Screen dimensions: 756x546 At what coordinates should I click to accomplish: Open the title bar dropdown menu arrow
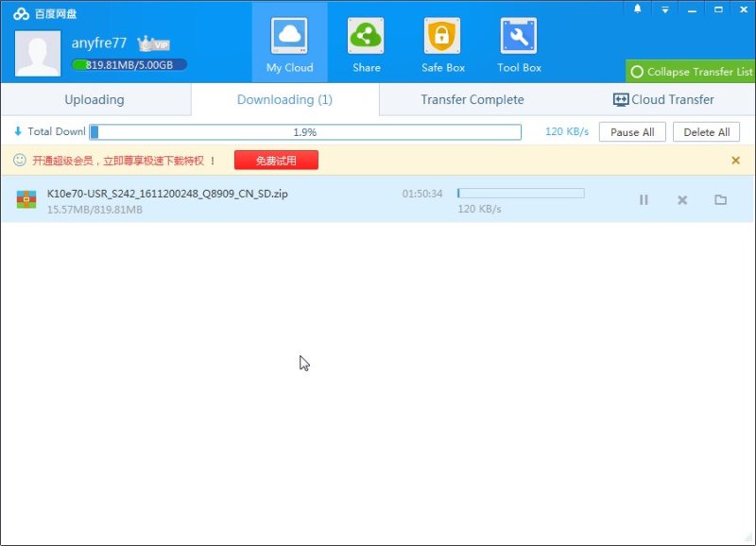coord(665,9)
